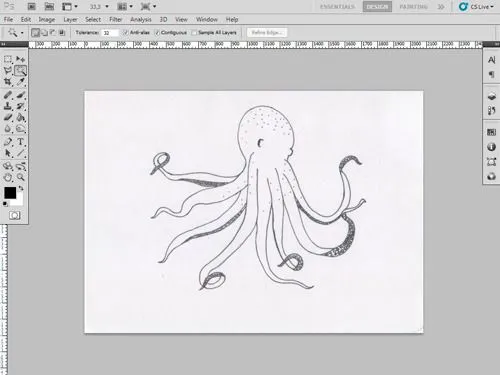Launch Mini Bridge from application bar
Image resolution: width=500 pixels, height=375 pixels.
click(49, 6)
